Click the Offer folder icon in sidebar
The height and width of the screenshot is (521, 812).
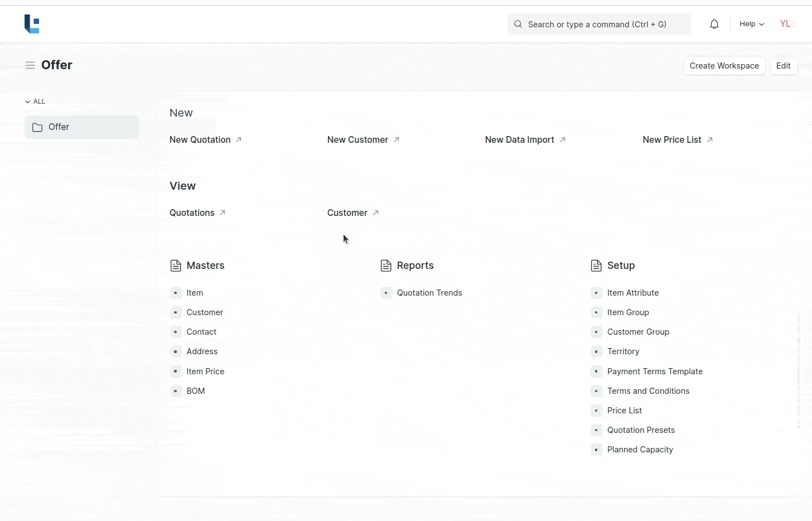coord(37,127)
